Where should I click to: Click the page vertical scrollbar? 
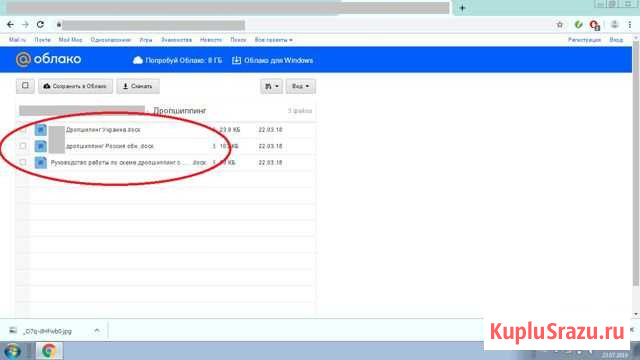[x=636, y=163]
